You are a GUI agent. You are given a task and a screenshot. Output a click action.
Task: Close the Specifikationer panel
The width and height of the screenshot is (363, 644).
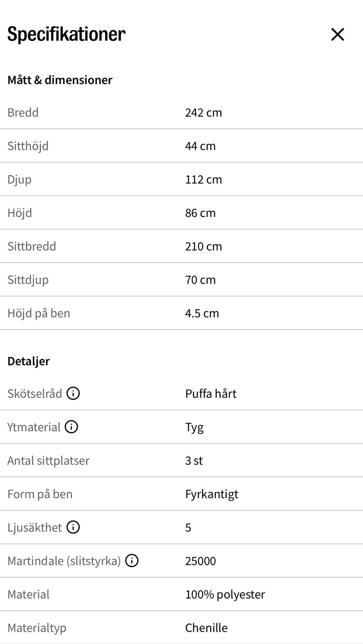point(337,34)
